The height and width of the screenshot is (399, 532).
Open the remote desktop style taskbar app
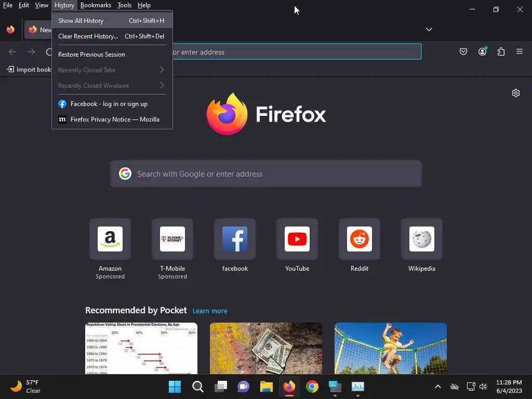(335, 387)
